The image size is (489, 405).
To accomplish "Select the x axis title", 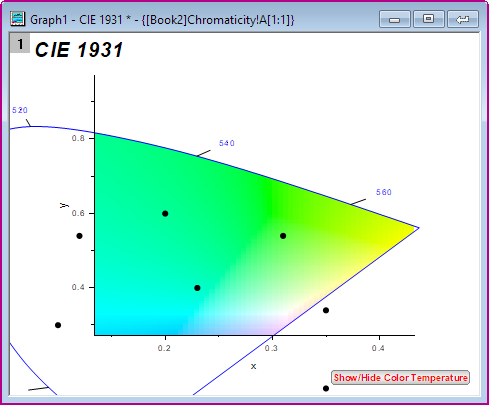I will click(x=253, y=367).
